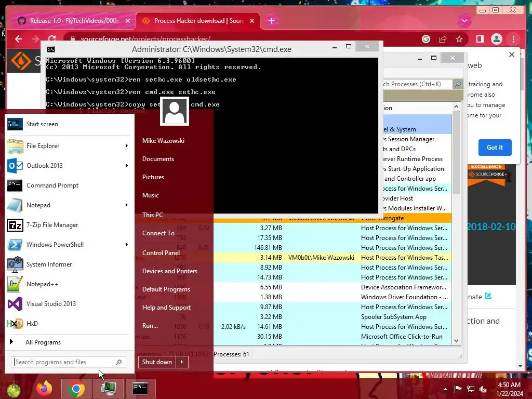Open Shut down options arrow
The height and width of the screenshot is (399, 532).
point(182,362)
